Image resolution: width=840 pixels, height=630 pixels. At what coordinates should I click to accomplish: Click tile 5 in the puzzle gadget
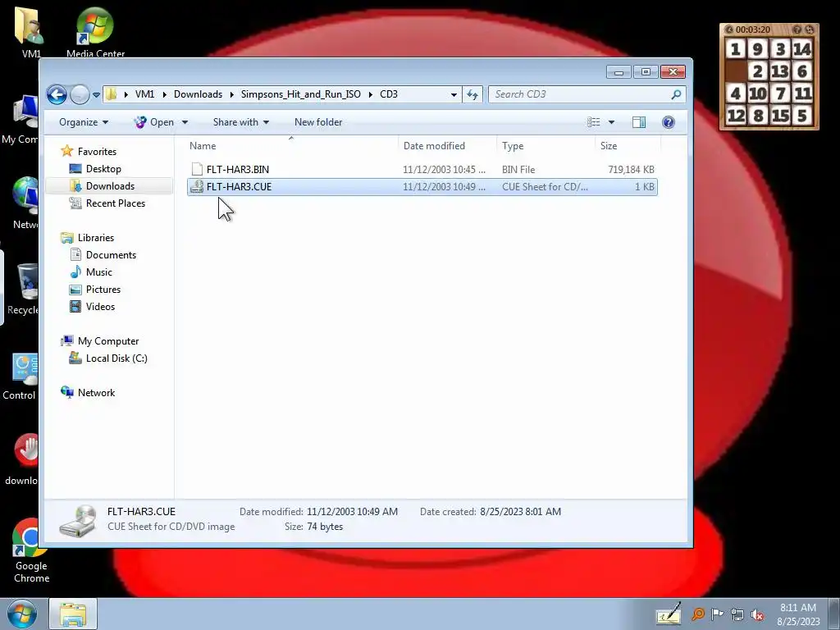point(802,116)
